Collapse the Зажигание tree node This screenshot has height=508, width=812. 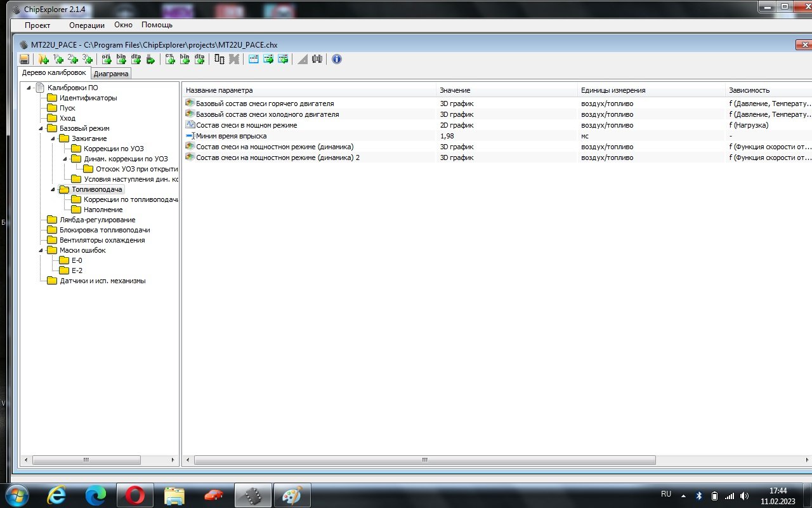(53, 138)
